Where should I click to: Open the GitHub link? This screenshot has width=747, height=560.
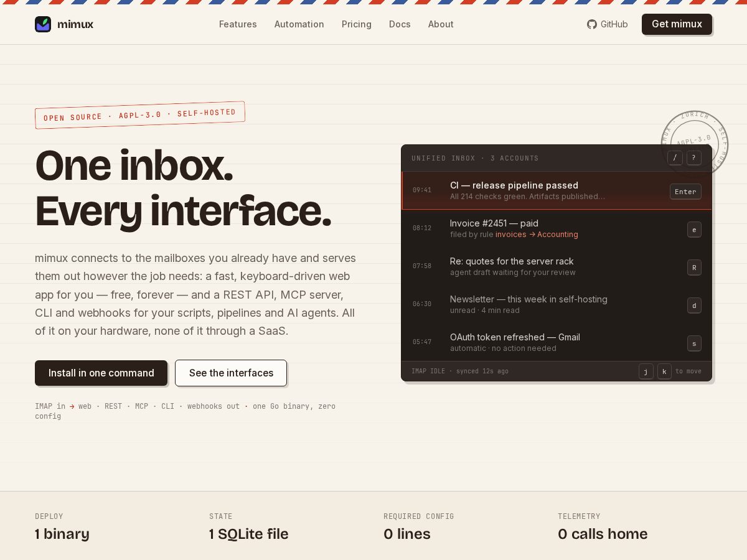(x=608, y=24)
